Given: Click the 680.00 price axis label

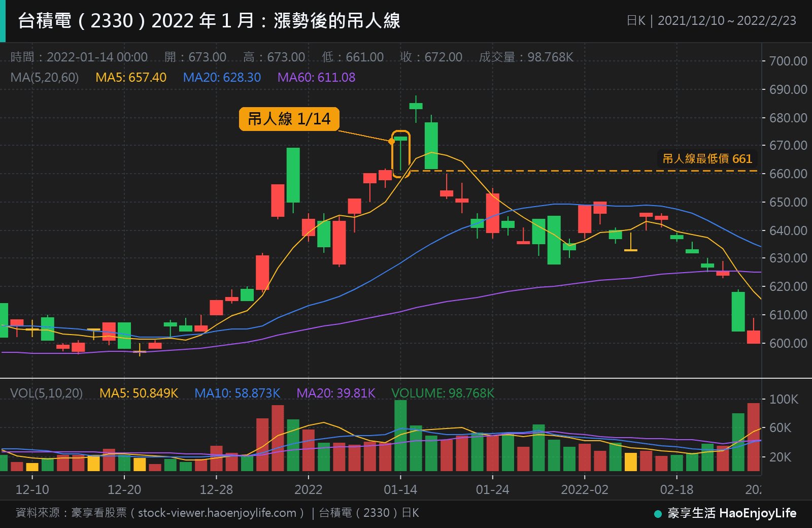Looking at the screenshot, I should [x=788, y=118].
